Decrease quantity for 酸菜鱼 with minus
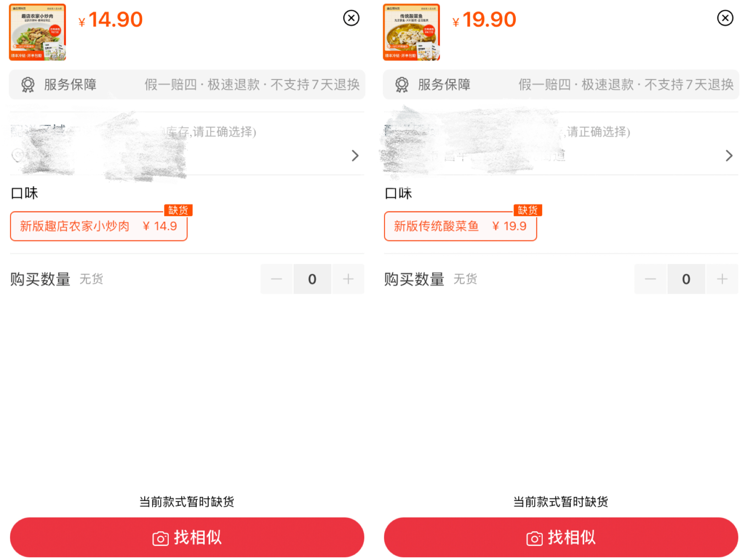The image size is (748, 560). click(650, 279)
